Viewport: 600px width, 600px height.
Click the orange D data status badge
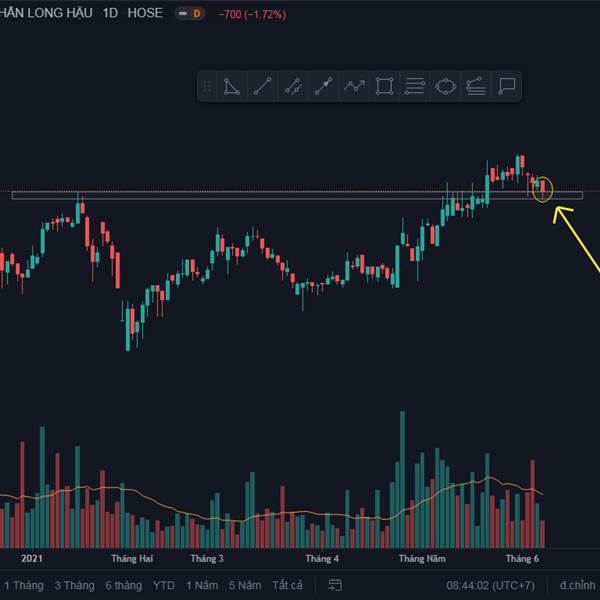pos(197,14)
